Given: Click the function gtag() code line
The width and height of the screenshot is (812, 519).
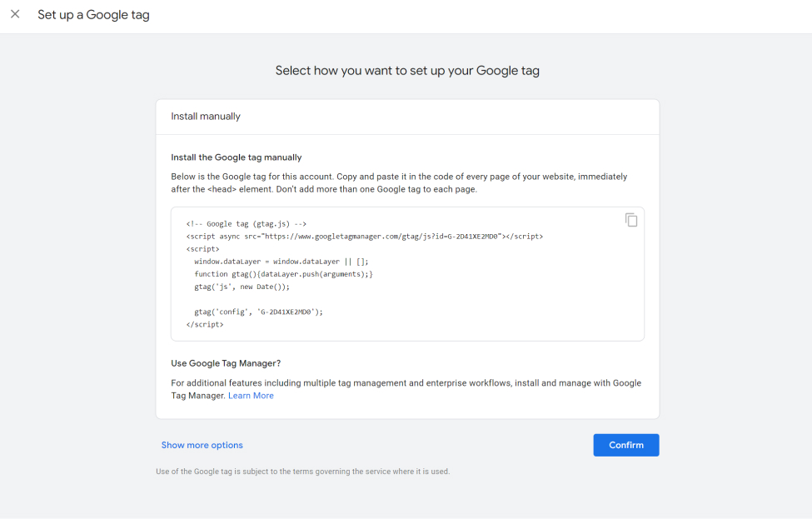Looking at the screenshot, I should [x=283, y=274].
